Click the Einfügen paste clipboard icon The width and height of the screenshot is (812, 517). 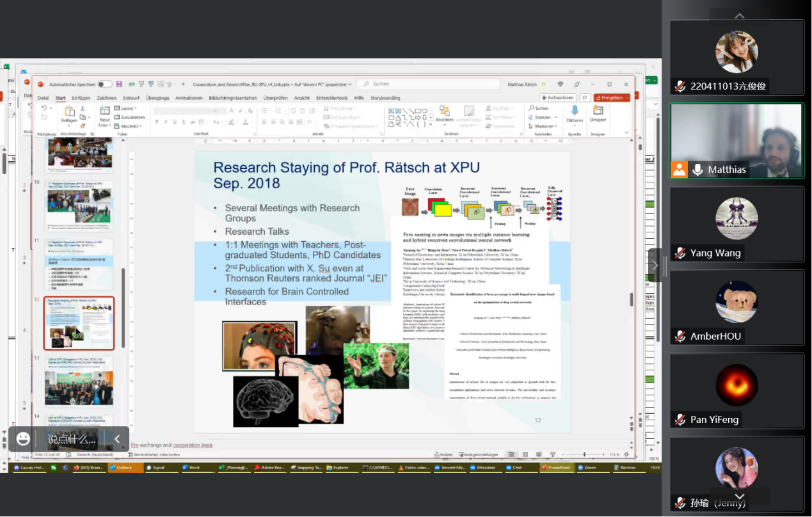point(68,110)
